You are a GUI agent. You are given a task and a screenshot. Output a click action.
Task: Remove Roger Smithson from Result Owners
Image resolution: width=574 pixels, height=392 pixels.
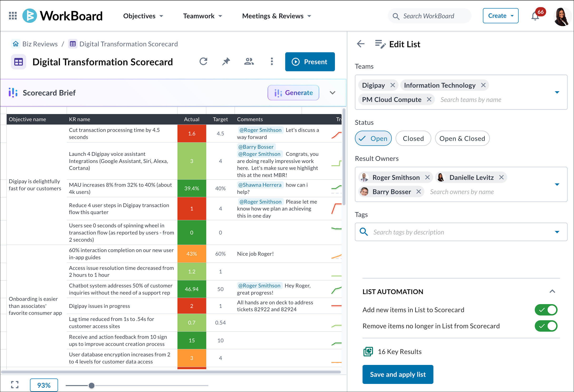pyautogui.click(x=427, y=177)
